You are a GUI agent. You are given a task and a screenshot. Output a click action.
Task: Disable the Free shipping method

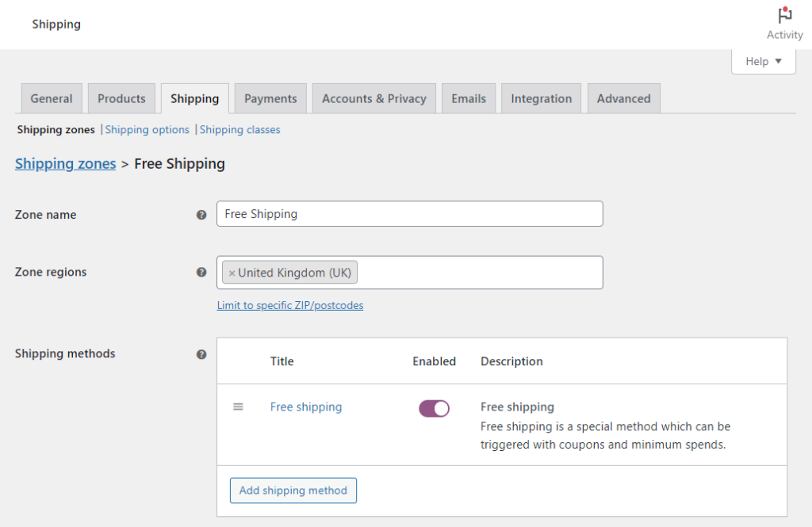(434, 407)
